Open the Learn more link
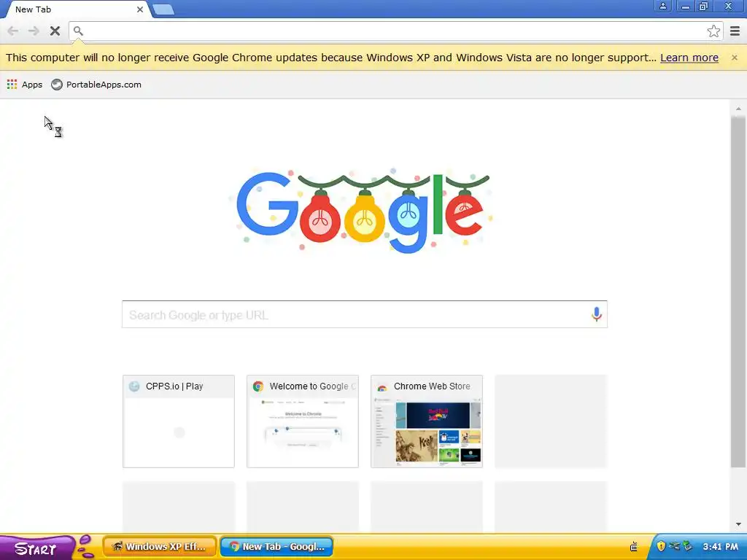Screen dimensions: 747x560 689,58
